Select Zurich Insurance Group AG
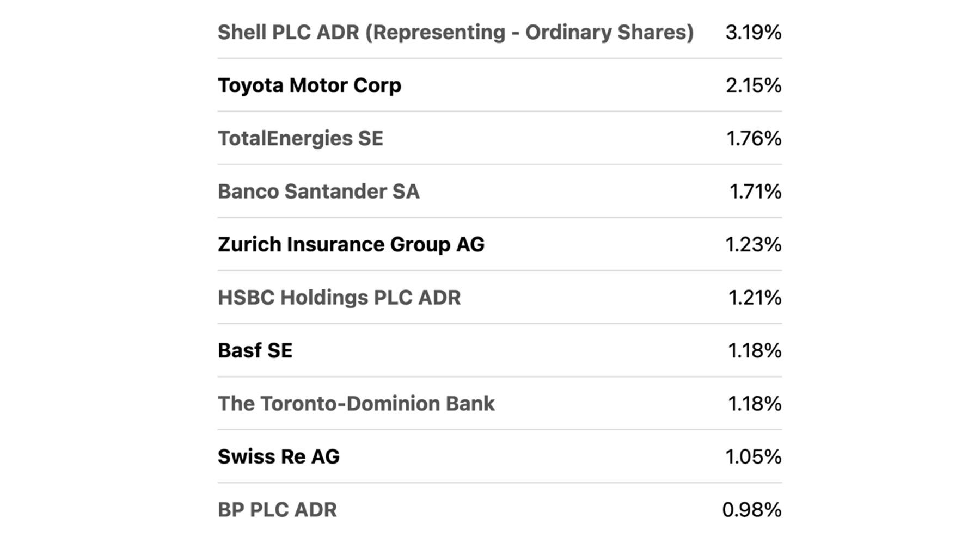 351,244
